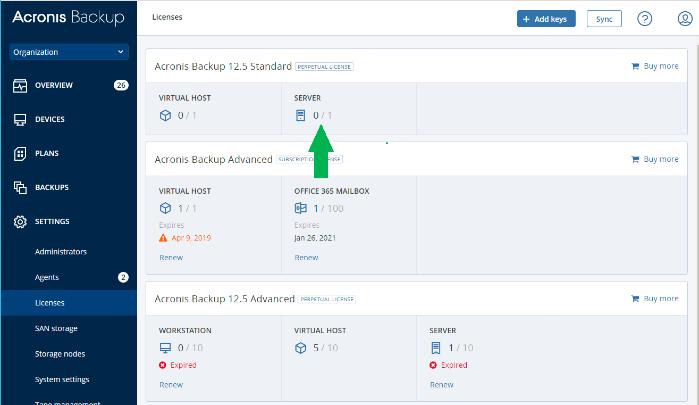Click the Add keys button
The height and width of the screenshot is (405, 699).
point(546,19)
